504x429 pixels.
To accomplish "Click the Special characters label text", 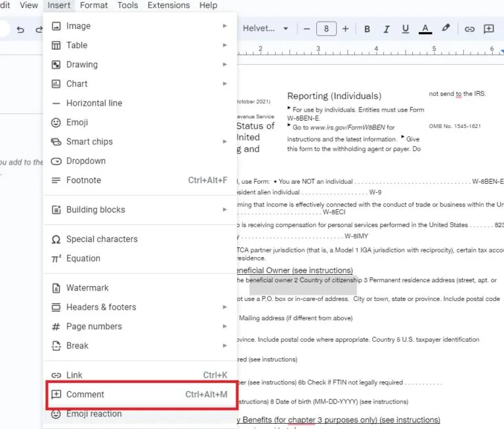I will click(x=102, y=239).
